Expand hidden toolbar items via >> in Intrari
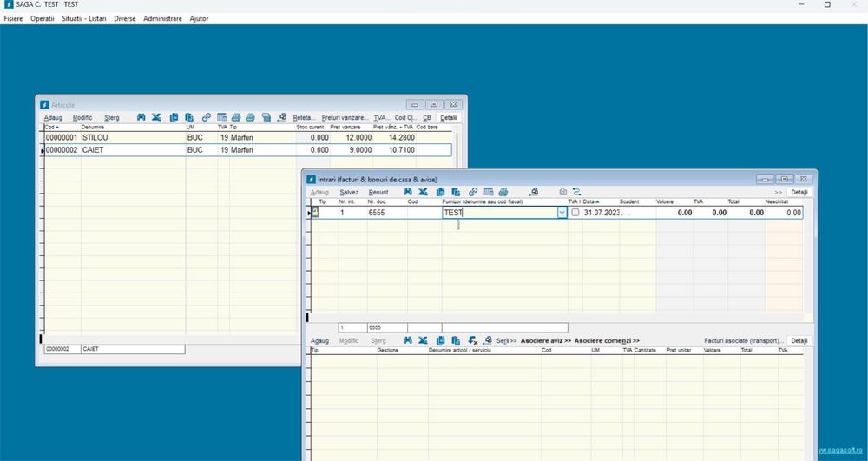The width and height of the screenshot is (868, 461). tap(779, 192)
